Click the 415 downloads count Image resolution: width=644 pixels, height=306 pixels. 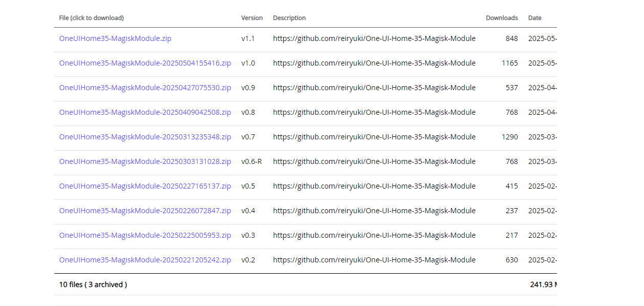click(511, 186)
